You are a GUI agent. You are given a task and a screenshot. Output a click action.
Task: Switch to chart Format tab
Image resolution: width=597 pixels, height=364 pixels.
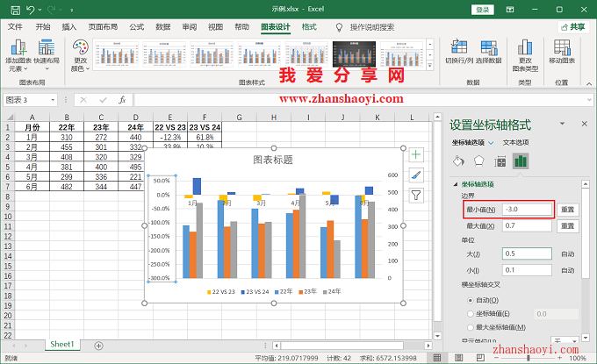coord(309,27)
